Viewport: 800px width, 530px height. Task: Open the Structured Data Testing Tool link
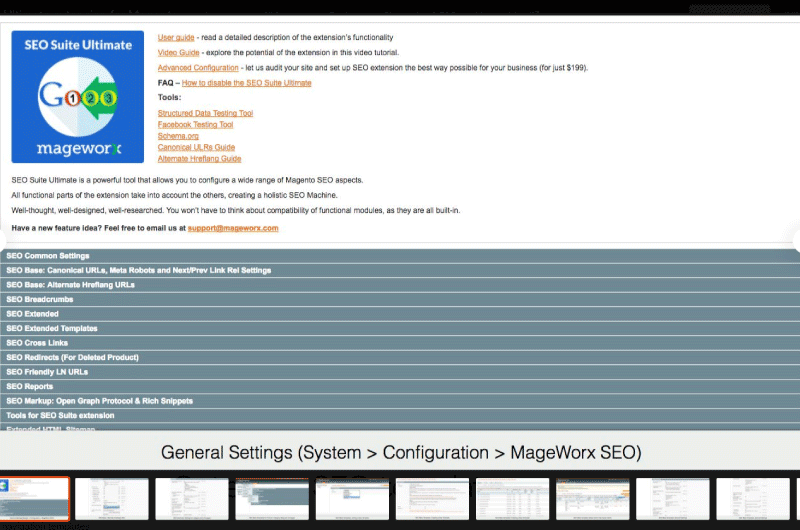pyautogui.click(x=205, y=113)
